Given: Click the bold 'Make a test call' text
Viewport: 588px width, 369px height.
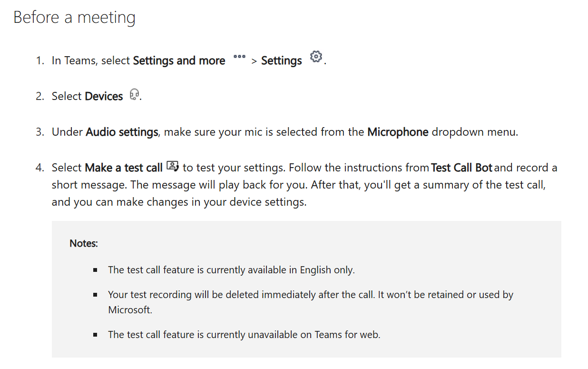Looking at the screenshot, I should click(x=124, y=168).
